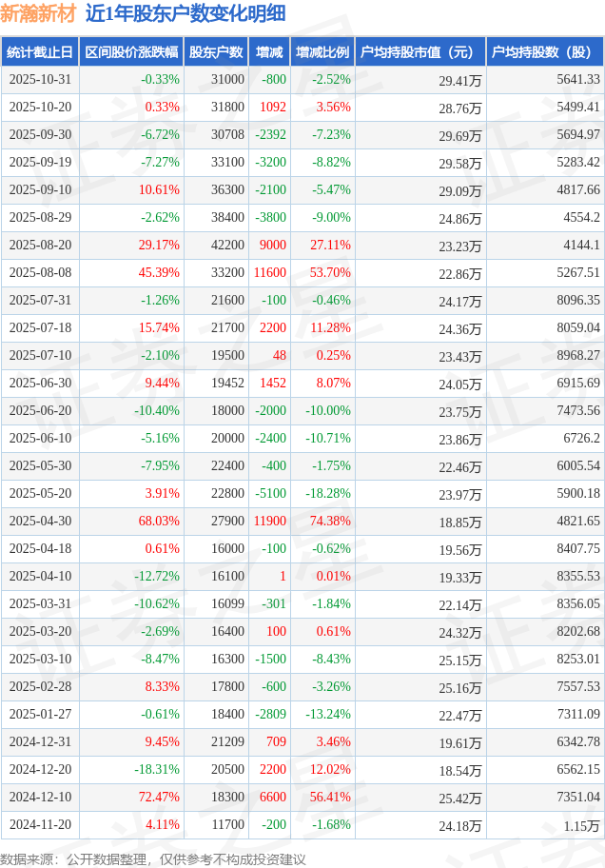Click the 股东户数 column header
The height and width of the screenshot is (868, 605).
216,52
